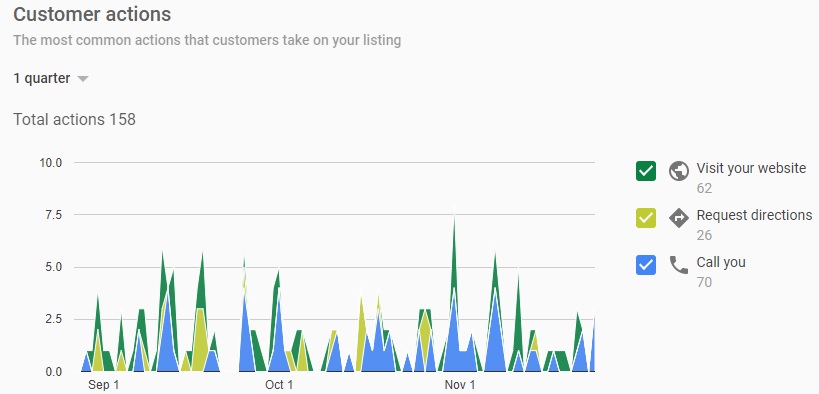Uncheck the yellow Request directions checkbox

(646, 218)
